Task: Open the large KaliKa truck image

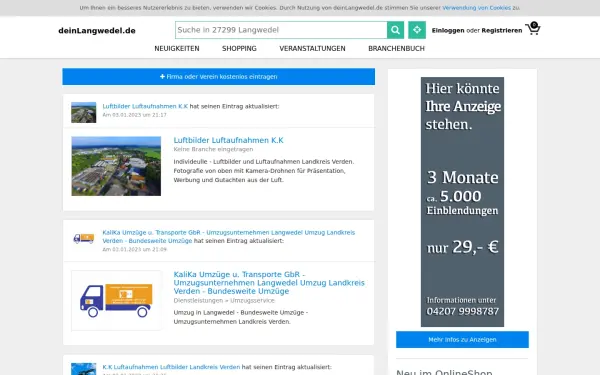Action: coord(116,300)
